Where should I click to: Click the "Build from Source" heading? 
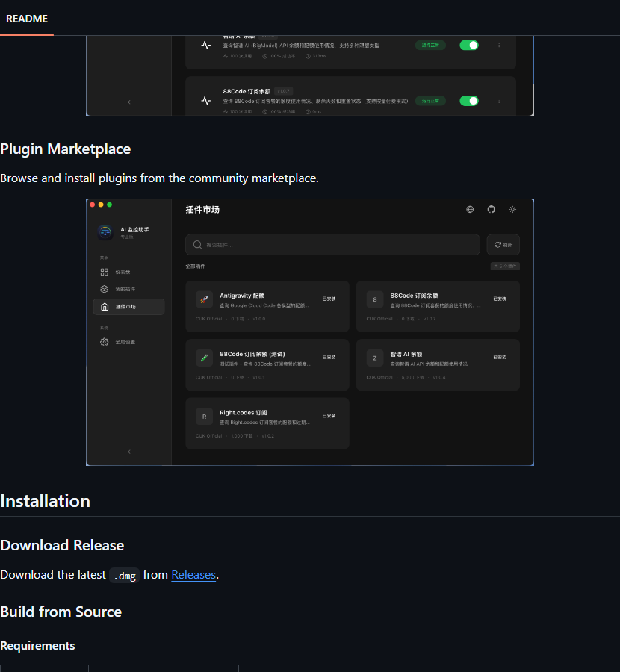pos(61,612)
